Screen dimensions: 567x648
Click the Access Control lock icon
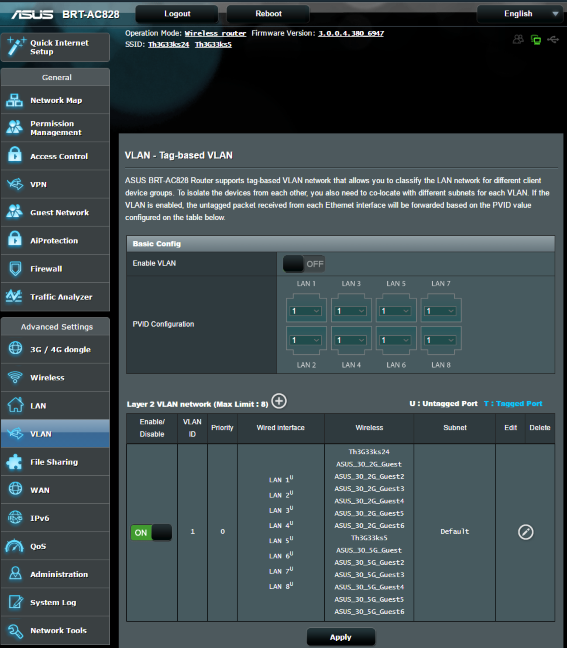click(15, 156)
